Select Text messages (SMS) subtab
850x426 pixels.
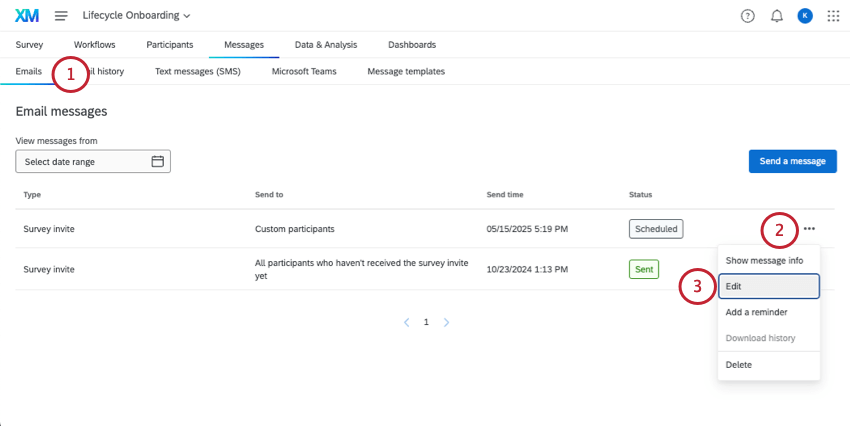coord(198,72)
